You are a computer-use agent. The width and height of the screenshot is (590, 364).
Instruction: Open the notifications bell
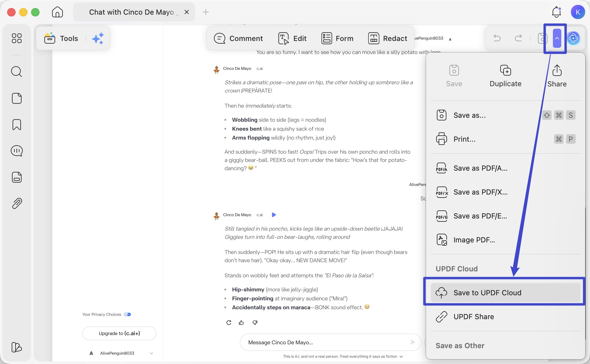556,12
